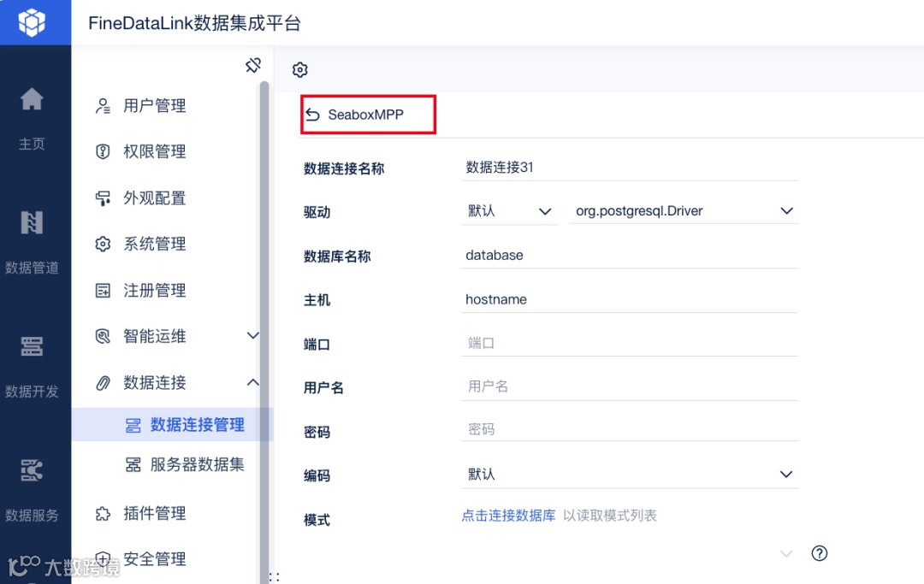Click the SeaboxMPP title text
Viewport: 924px width, 584px height.
(x=365, y=115)
